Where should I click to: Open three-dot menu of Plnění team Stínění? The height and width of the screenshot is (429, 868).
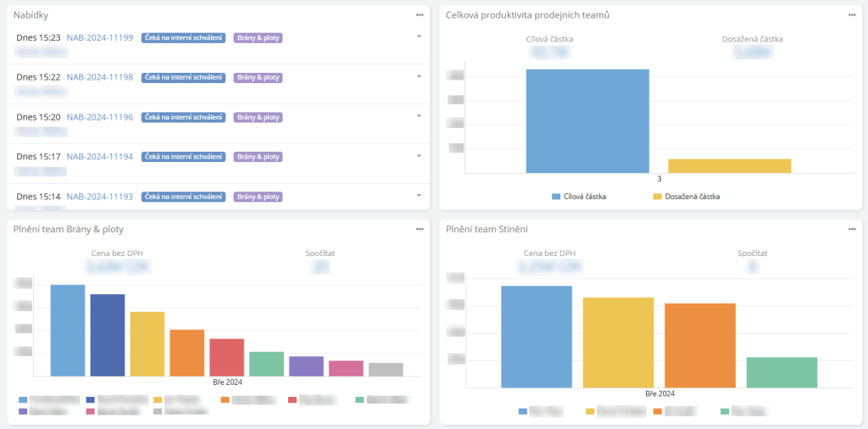852,229
